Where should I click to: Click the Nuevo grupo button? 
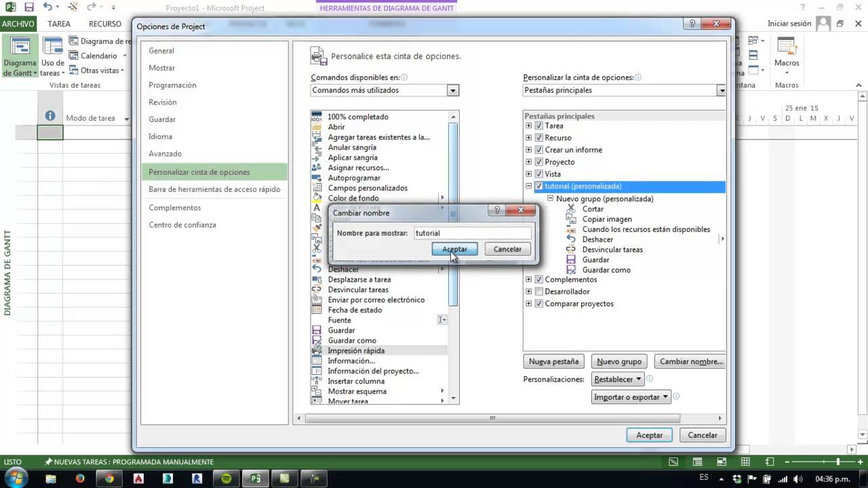[x=619, y=361]
